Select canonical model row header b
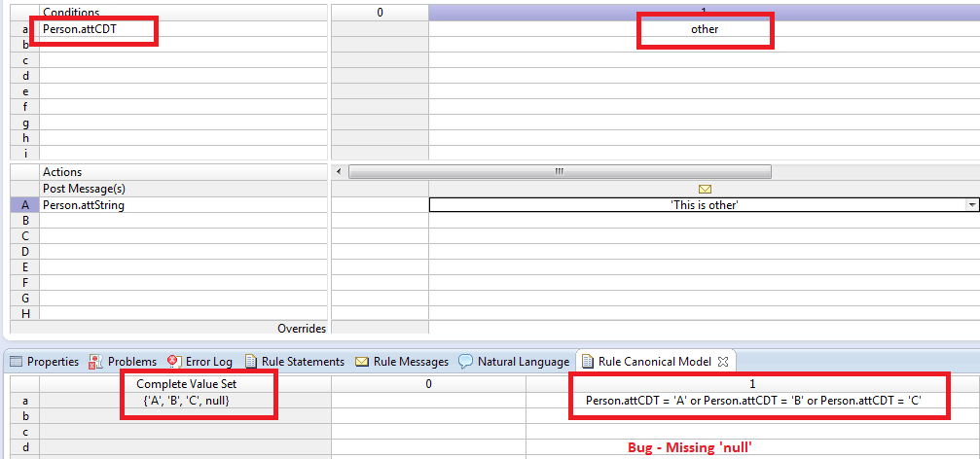This screenshot has width=980, height=459. coord(25,416)
